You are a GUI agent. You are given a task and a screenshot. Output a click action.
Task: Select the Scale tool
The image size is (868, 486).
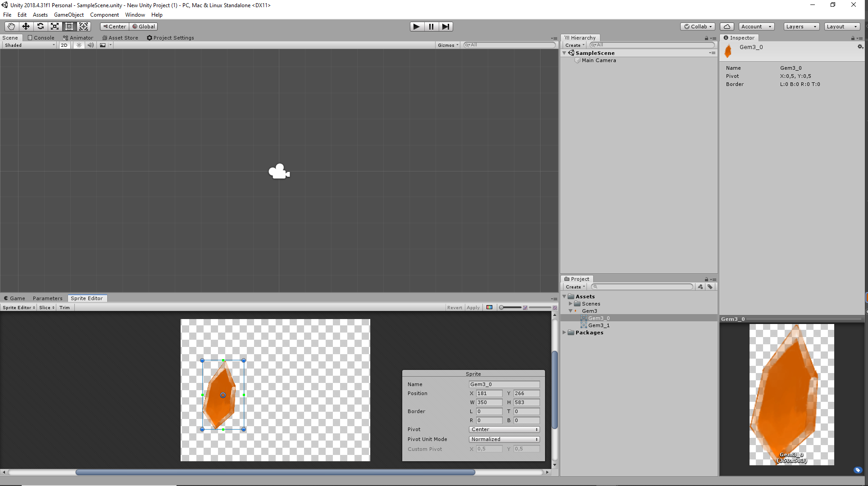pos(55,27)
